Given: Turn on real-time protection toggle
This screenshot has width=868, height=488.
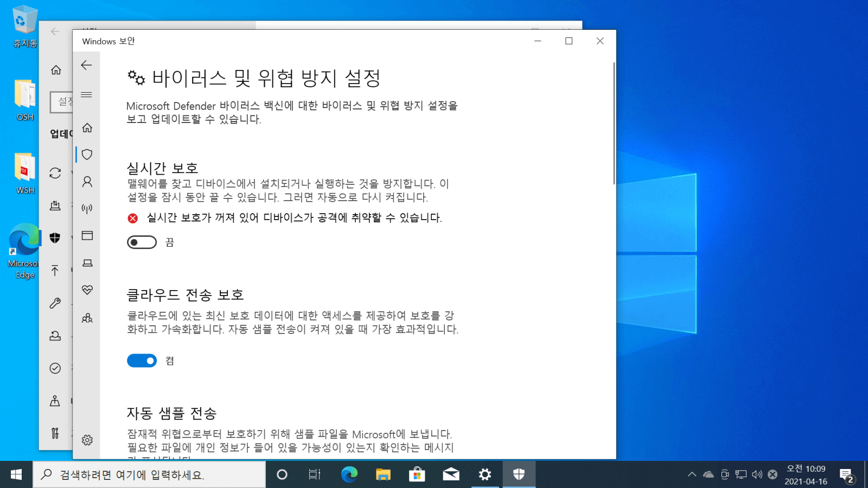Looking at the screenshot, I should click(x=142, y=242).
